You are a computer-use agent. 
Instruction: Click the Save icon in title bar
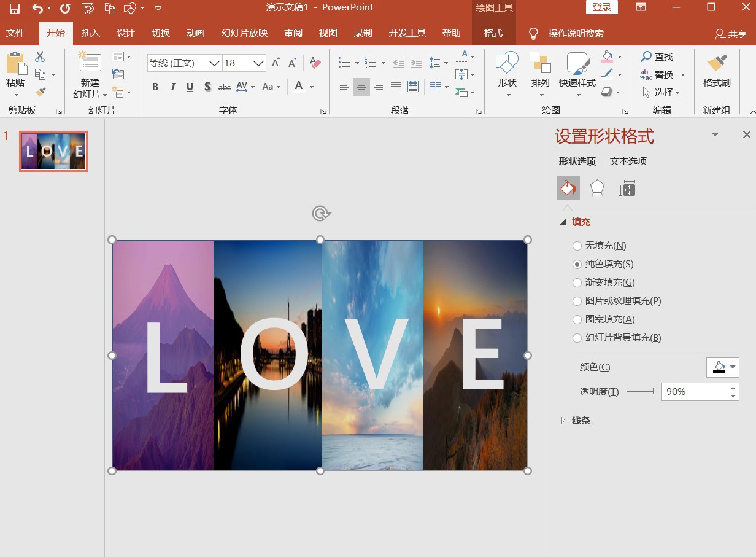click(14, 8)
